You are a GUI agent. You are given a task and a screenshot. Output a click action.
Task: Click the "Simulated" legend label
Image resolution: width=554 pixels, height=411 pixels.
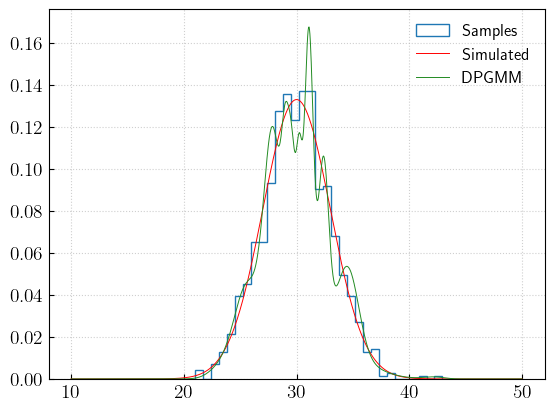click(495, 54)
